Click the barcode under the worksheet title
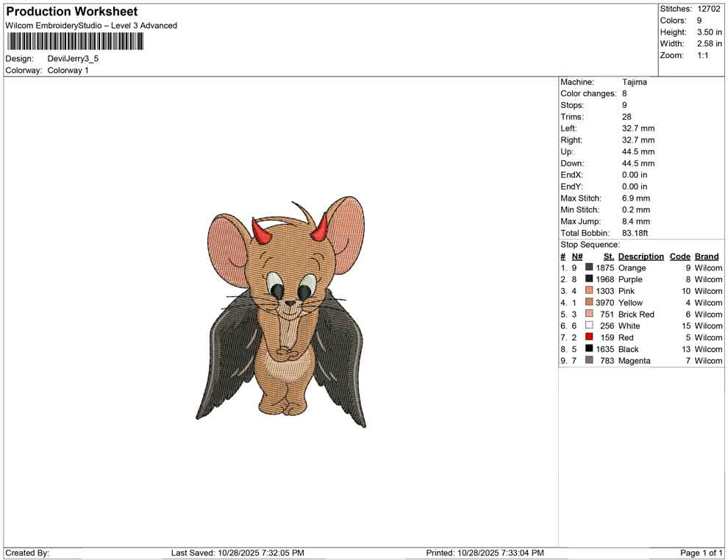The image size is (728, 560). [75, 42]
